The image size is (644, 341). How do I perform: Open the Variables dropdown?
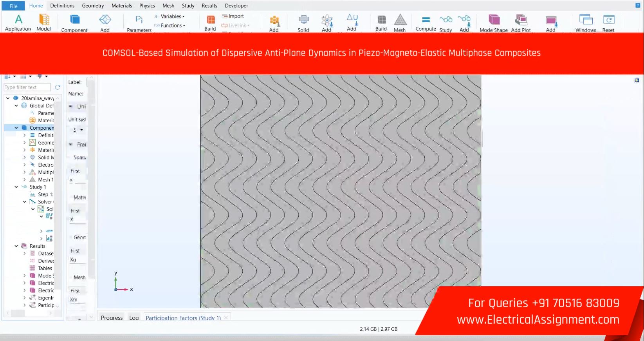point(170,16)
